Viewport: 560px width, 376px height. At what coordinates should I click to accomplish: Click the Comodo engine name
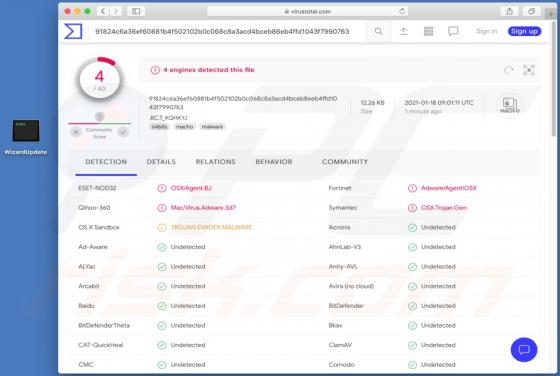coord(341,365)
